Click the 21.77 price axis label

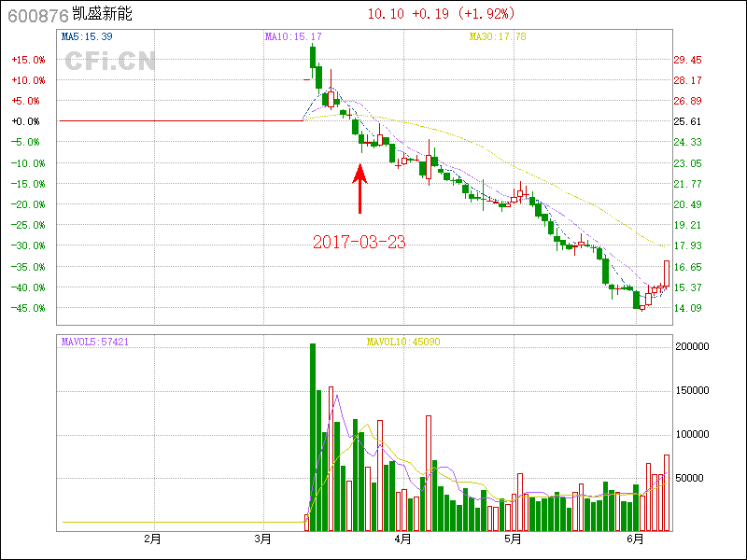point(687,184)
